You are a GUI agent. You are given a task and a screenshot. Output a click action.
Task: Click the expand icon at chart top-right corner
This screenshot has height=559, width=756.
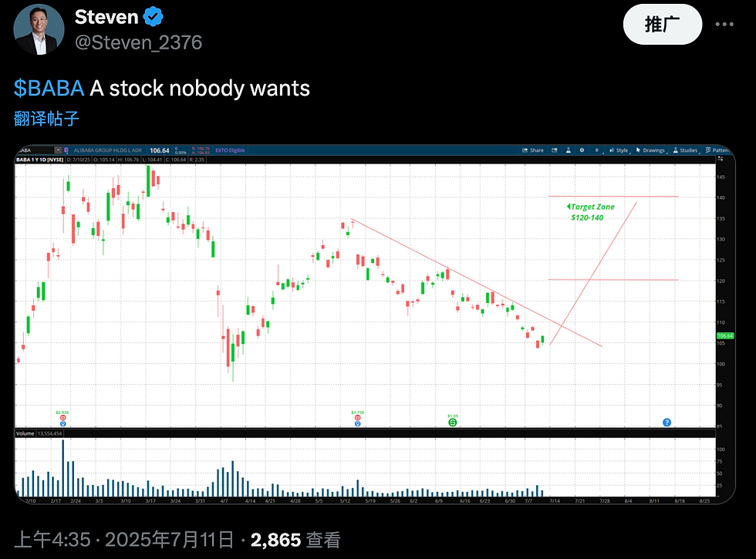[721, 159]
